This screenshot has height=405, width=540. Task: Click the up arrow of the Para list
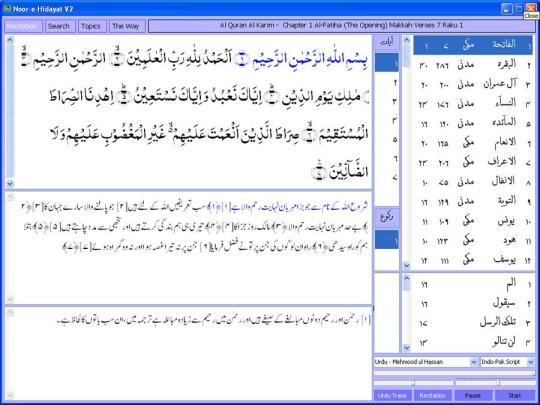407,278
